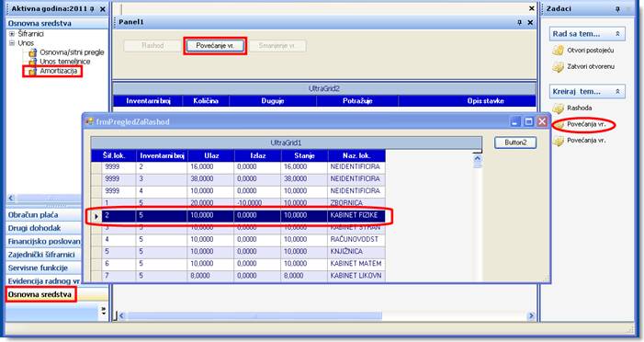Select the KABINET LIKOVN row cell
644x342 pixels.
(356, 276)
